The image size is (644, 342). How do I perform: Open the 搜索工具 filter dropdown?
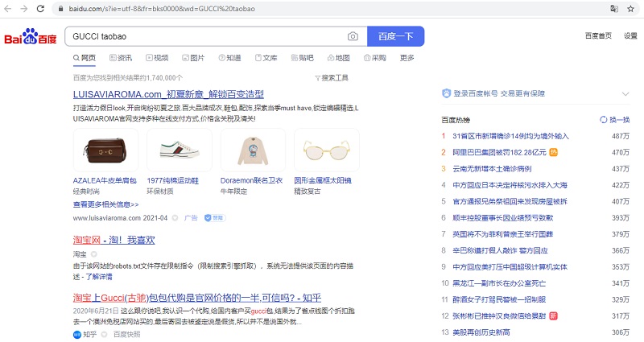[332, 78]
